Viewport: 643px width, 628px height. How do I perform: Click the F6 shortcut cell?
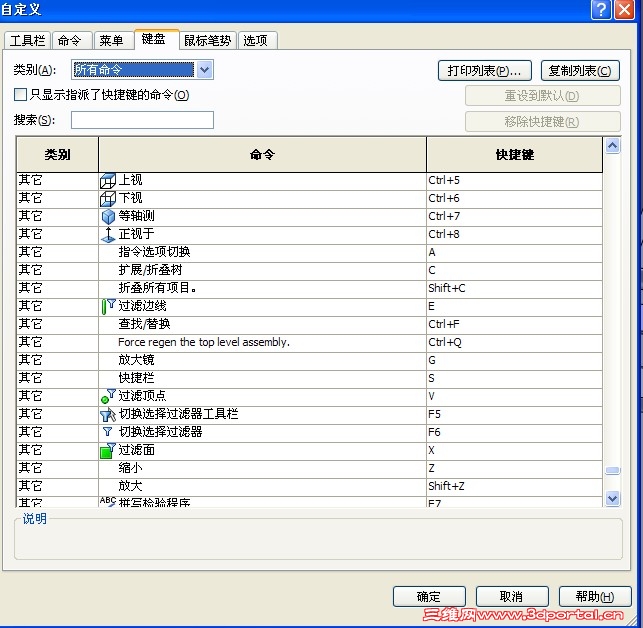(x=515, y=432)
